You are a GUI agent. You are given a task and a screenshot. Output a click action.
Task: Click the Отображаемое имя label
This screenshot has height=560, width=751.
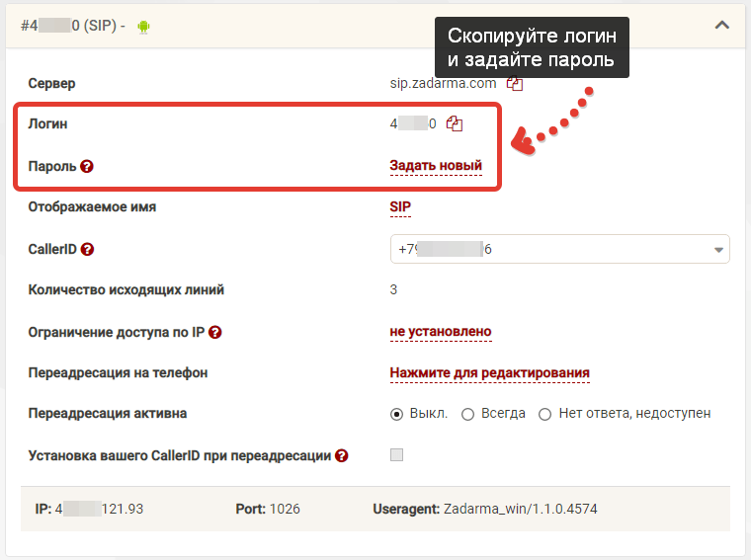click(x=93, y=207)
